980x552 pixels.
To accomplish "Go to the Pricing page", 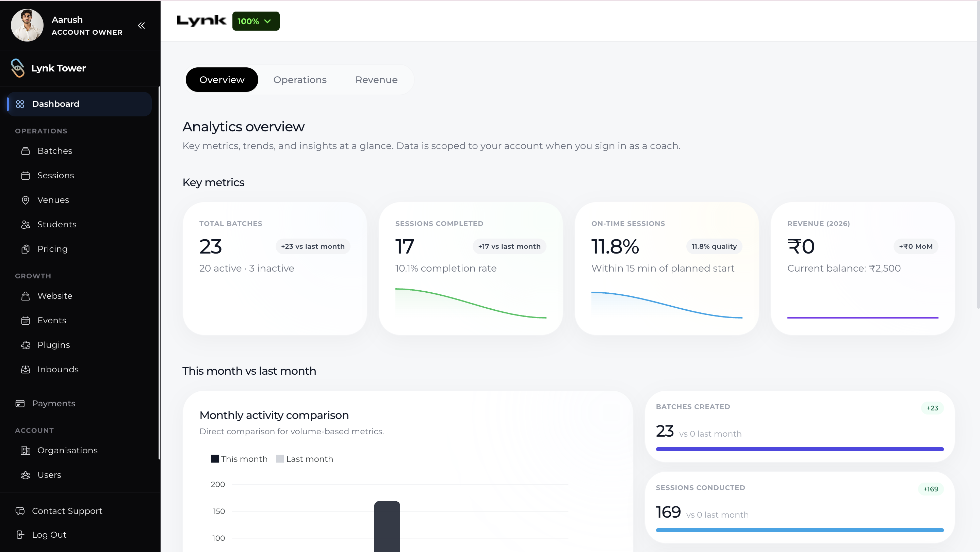I will tap(52, 249).
